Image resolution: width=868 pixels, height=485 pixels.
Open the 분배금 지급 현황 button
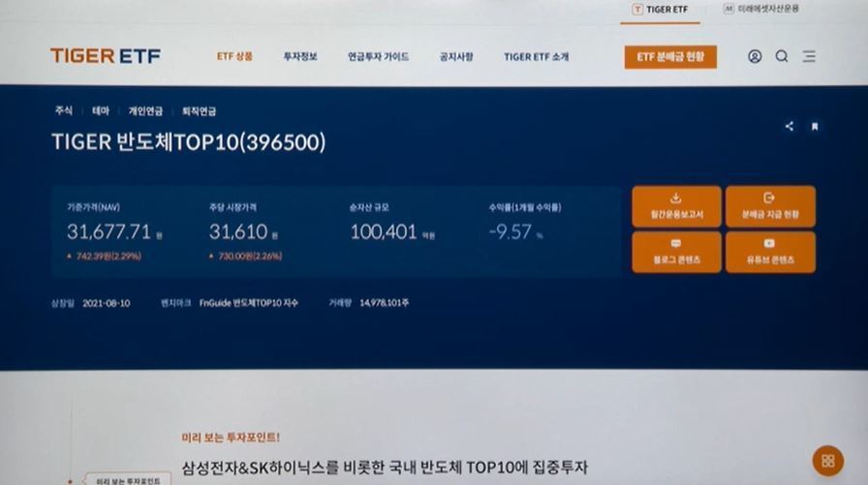pyautogui.click(x=770, y=206)
